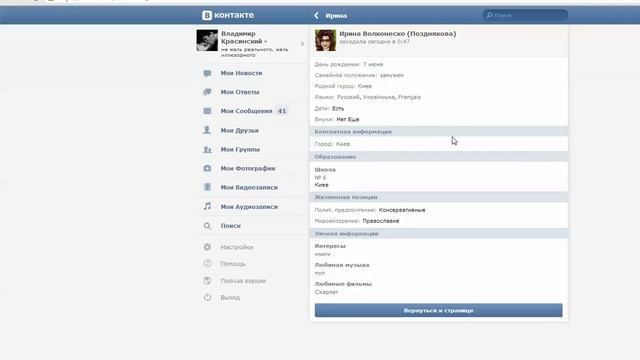Focus the header search input field

pyautogui.click(x=525, y=16)
